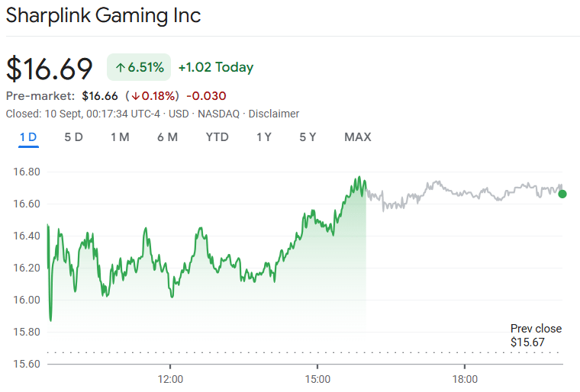Select the 1 D time range tab

point(28,137)
